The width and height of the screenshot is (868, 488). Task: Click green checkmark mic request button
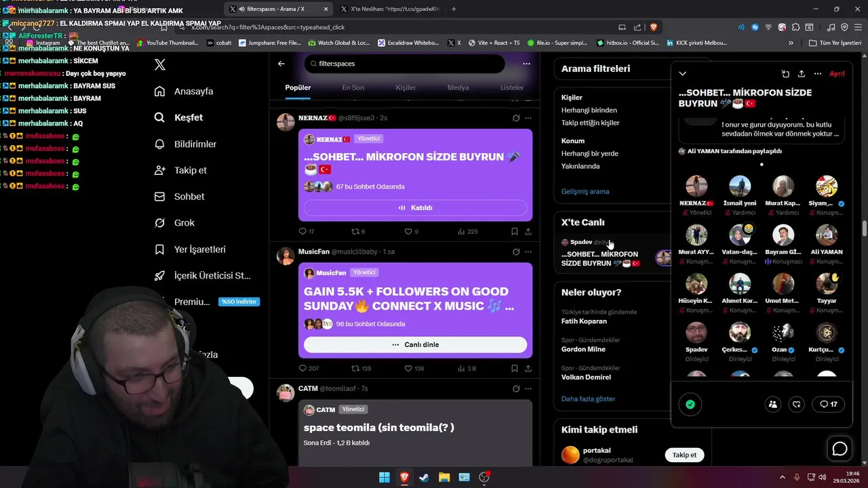pyautogui.click(x=690, y=405)
